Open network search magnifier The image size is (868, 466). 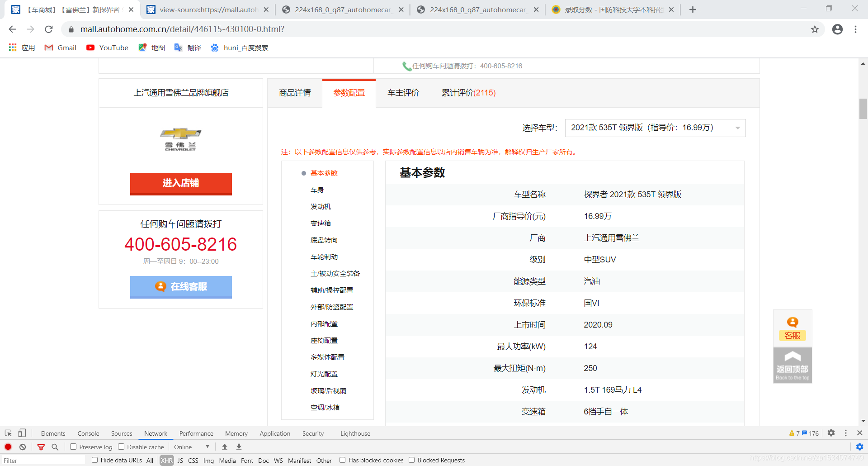click(55, 447)
